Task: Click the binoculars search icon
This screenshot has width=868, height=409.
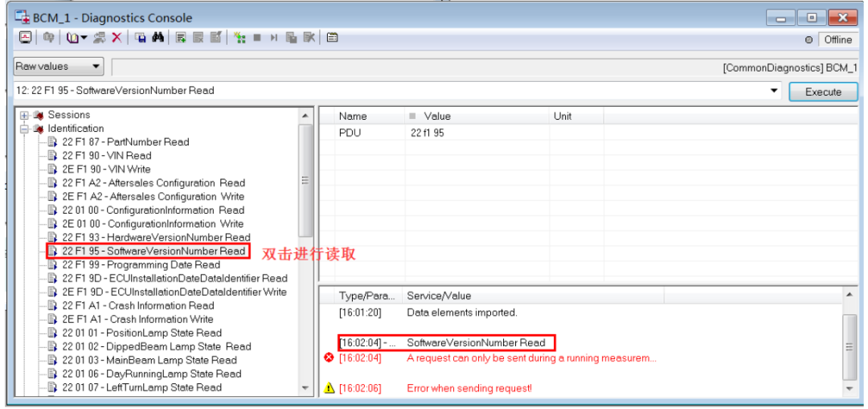Action: click(158, 38)
